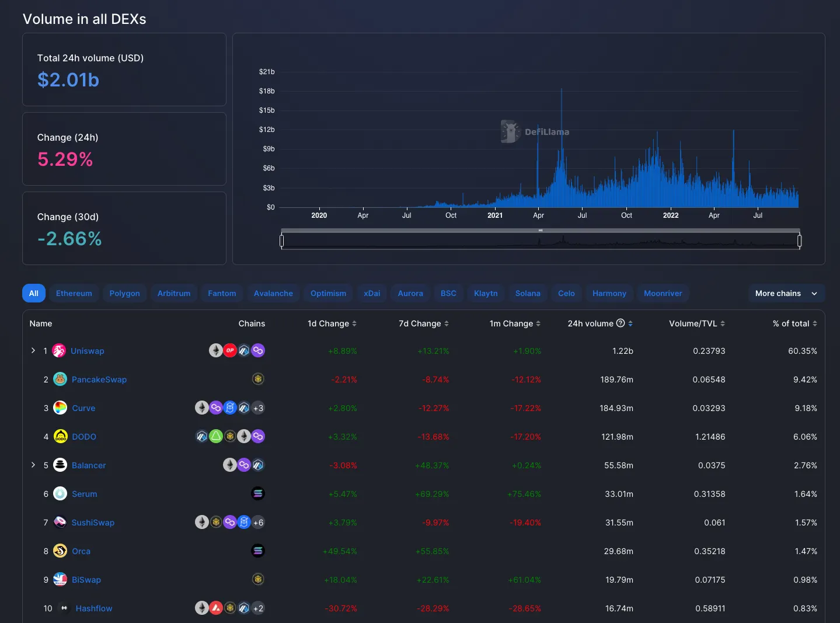
Task: Expand the Uniswap row
Action: [33, 350]
